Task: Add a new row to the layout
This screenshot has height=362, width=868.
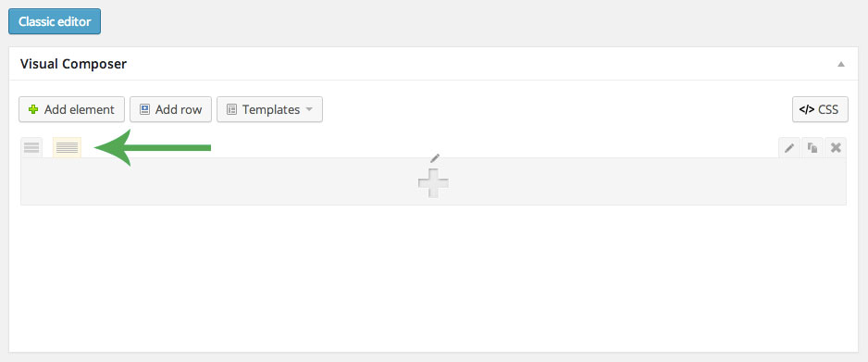Action: (x=170, y=109)
